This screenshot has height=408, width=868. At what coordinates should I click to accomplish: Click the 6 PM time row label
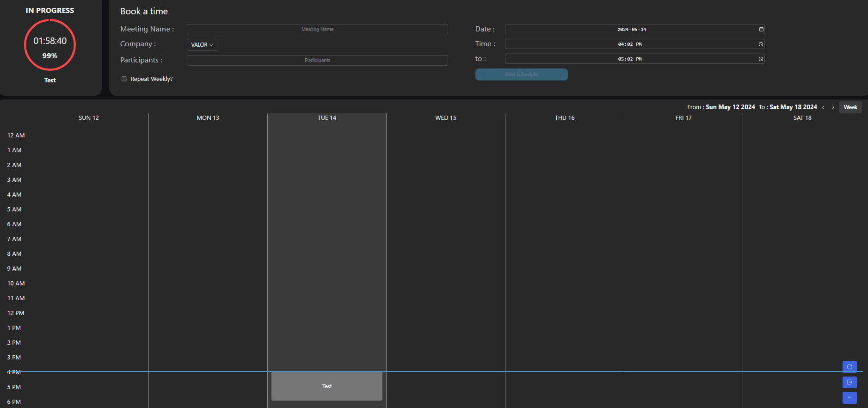click(14, 402)
